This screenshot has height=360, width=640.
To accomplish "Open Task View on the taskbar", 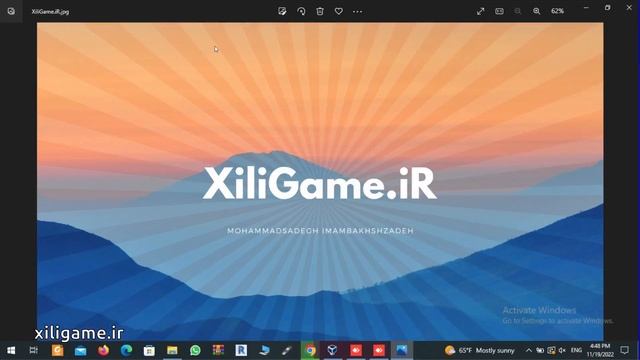I will point(34,350).
